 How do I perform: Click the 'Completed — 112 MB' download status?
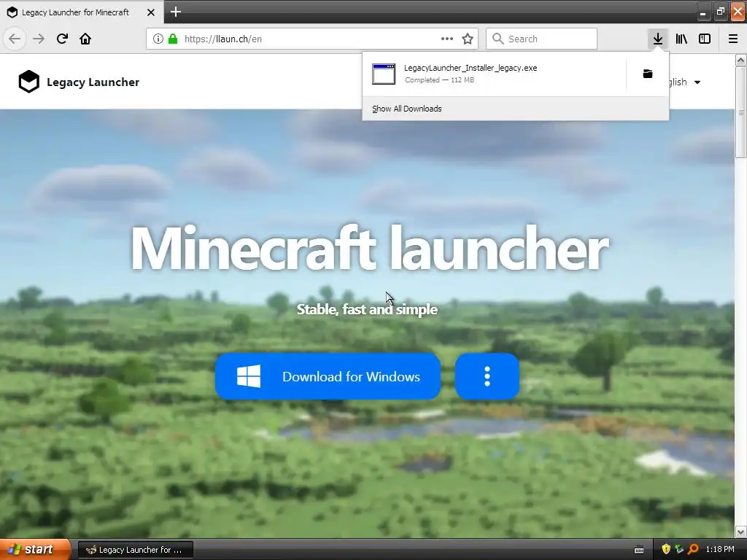(439, 80)
